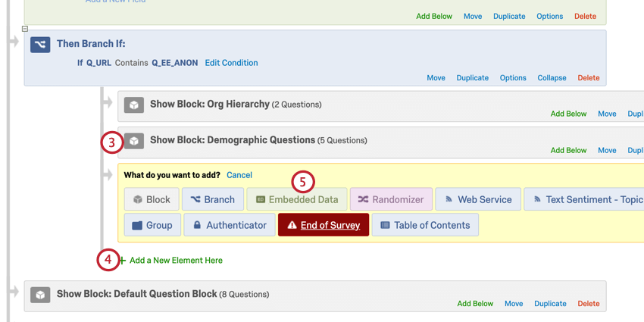Viewport: 644px width, 322px height.
Task: Click the Demographic Questions block cube icon
Action: pyautogui.click(x=134, y=141)
